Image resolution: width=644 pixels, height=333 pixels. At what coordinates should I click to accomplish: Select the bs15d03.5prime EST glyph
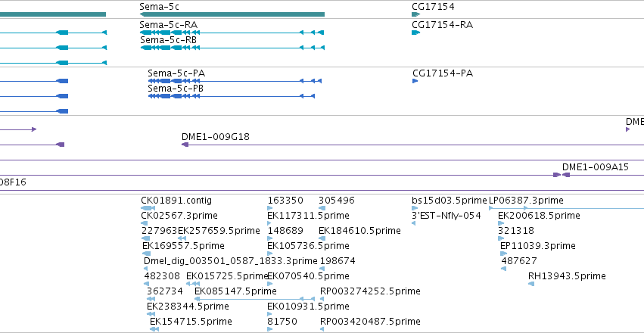(x=415, y=208)
